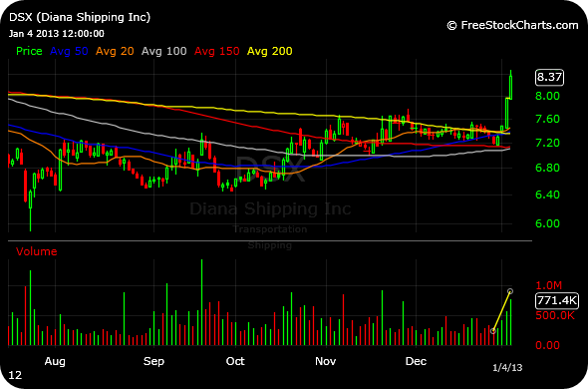This screenshot has height=389, width=588.
Task: Click the 6.00 price axis label
Action: 547,223
